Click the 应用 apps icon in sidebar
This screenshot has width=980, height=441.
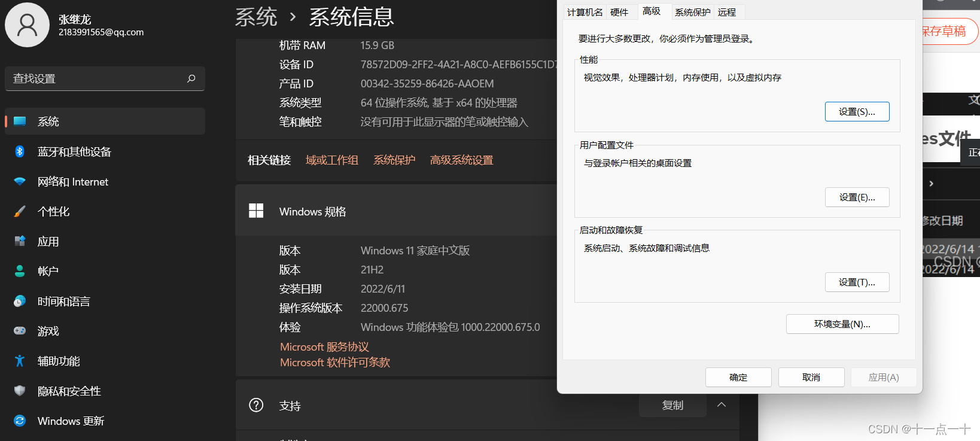tap(20, 241)
